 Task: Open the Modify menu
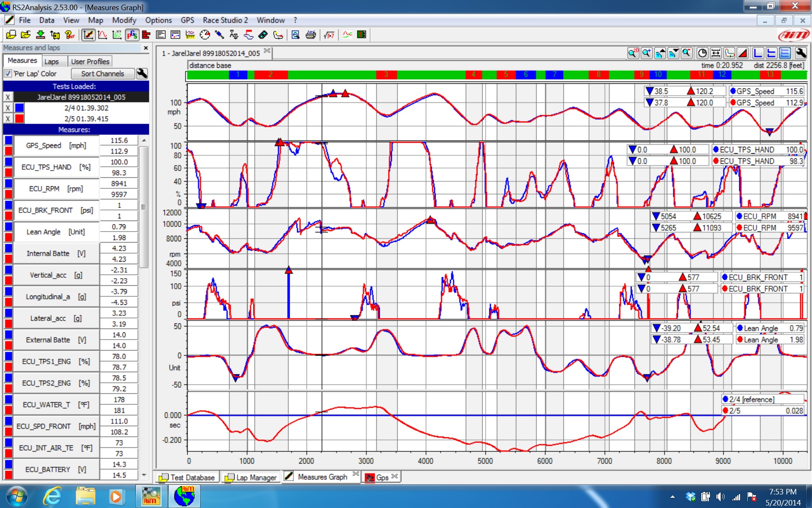(124, 20)
